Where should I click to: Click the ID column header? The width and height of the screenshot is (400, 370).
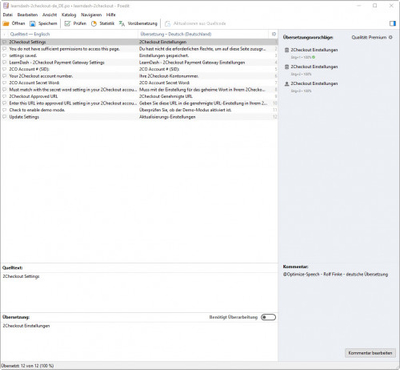click(273, 34)
